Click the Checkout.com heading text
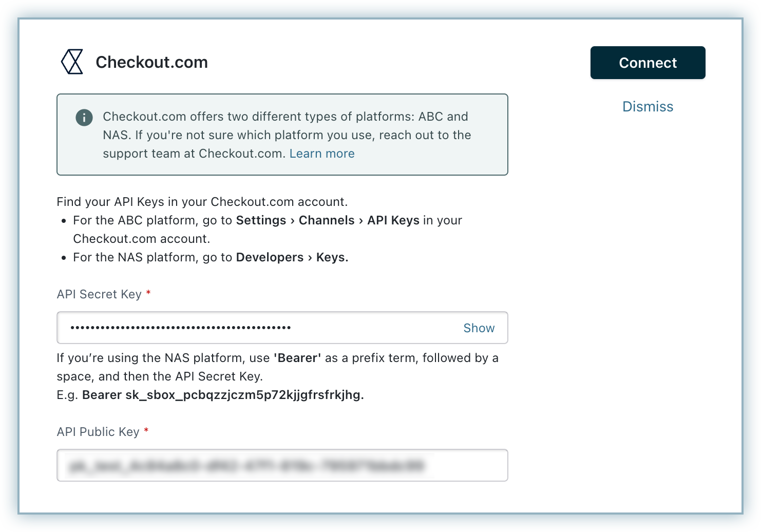The width and height of the screenshot is (761, 532). pyautogui.click(x=151, y=62)
